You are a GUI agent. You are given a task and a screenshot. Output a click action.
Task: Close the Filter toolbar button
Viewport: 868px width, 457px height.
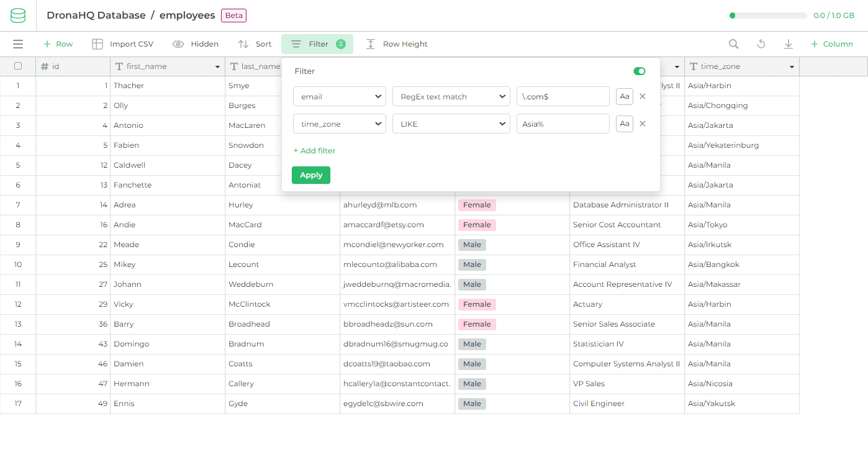coord(317,44)
